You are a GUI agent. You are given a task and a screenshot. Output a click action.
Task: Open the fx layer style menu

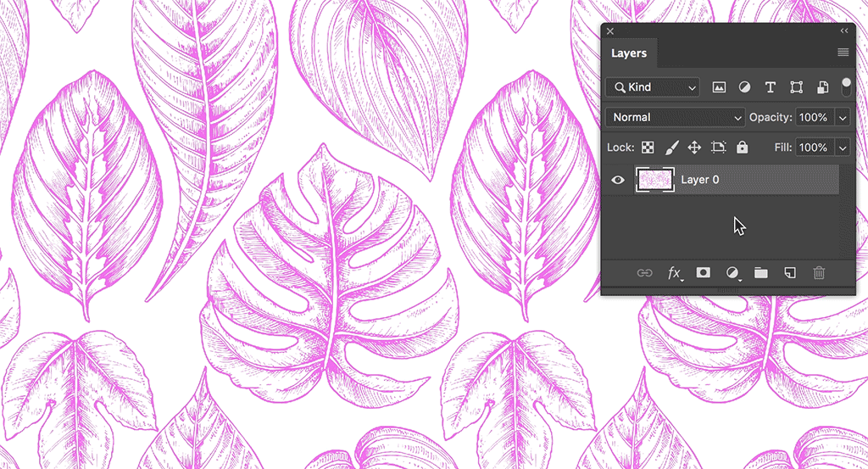[675, 272]
